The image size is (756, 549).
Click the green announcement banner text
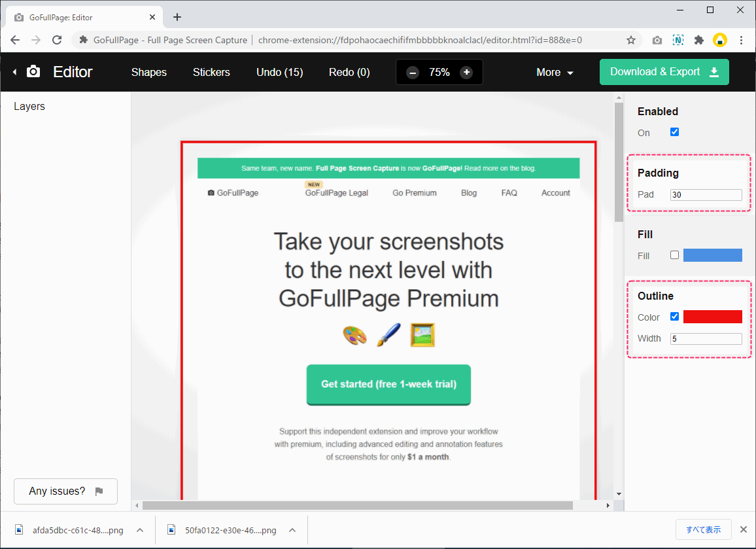tap(388, 168)
